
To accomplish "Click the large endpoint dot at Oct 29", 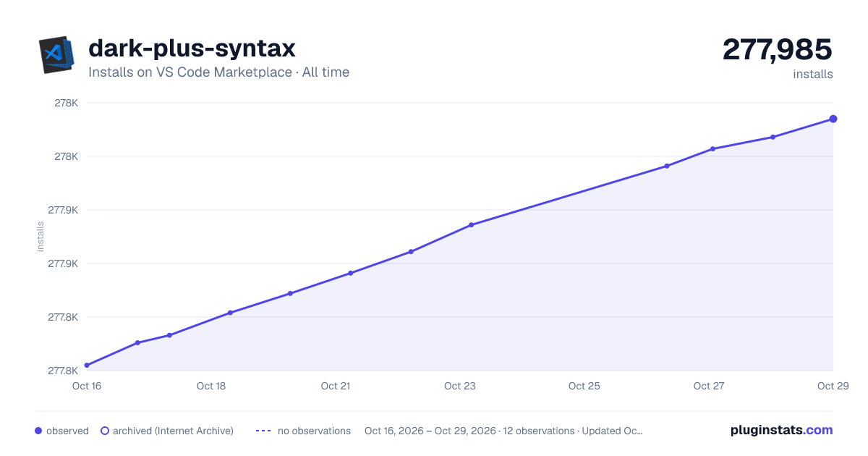I will pyautogui.click(x=833, y=119).
